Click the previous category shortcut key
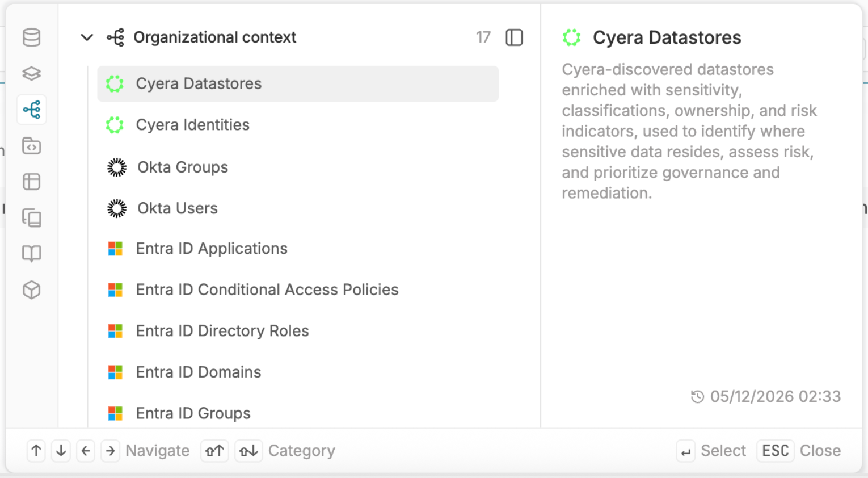Viewport: 868px width, 478px height. (x=215, y=451)
